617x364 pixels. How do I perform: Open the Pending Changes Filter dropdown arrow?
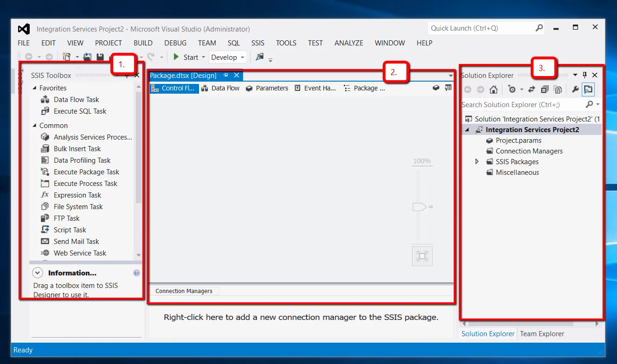coord(521,89)
